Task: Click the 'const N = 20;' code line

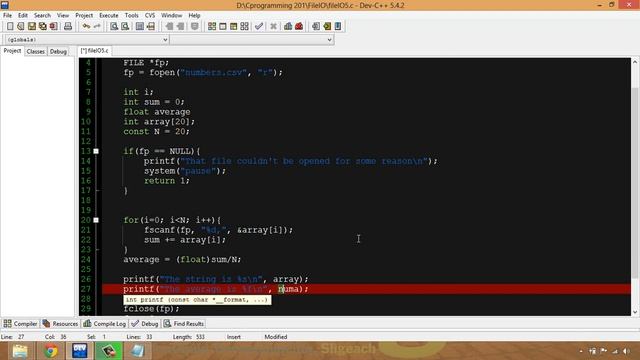Action: 157,131
